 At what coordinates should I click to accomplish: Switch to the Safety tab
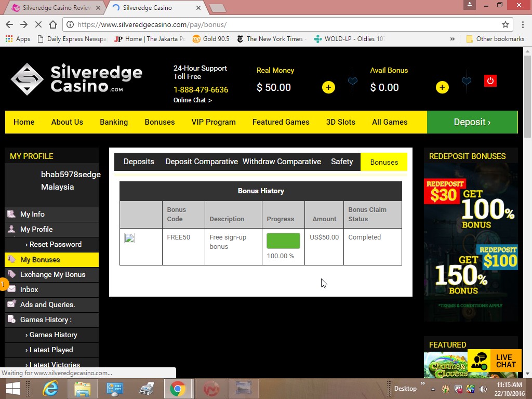point(342,162)
